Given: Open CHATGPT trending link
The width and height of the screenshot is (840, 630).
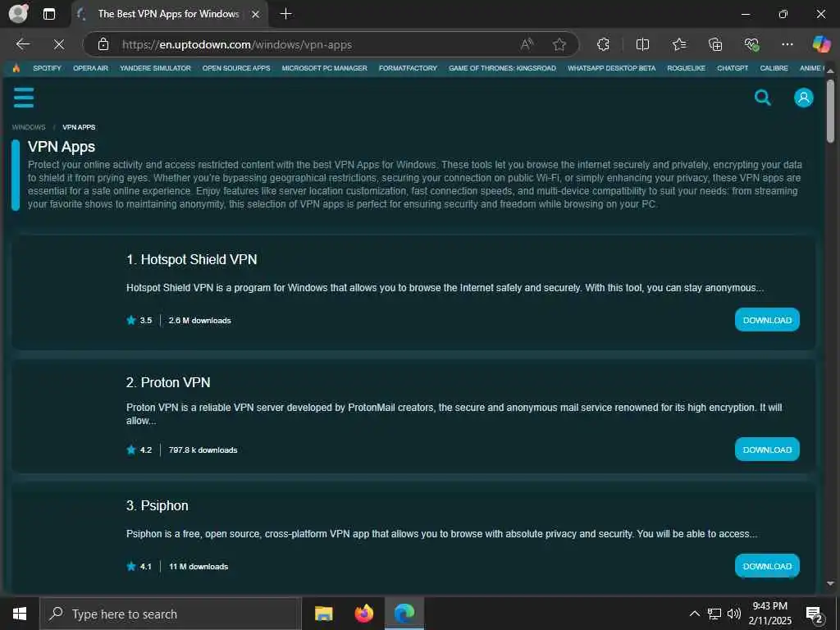Looking at the screenshot, I should (733, 68).
